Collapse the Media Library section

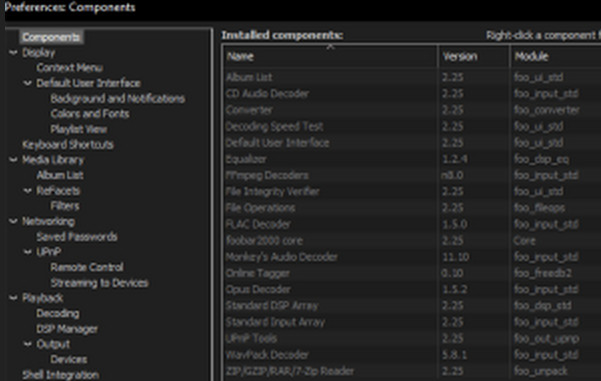[x=13, y=160]
